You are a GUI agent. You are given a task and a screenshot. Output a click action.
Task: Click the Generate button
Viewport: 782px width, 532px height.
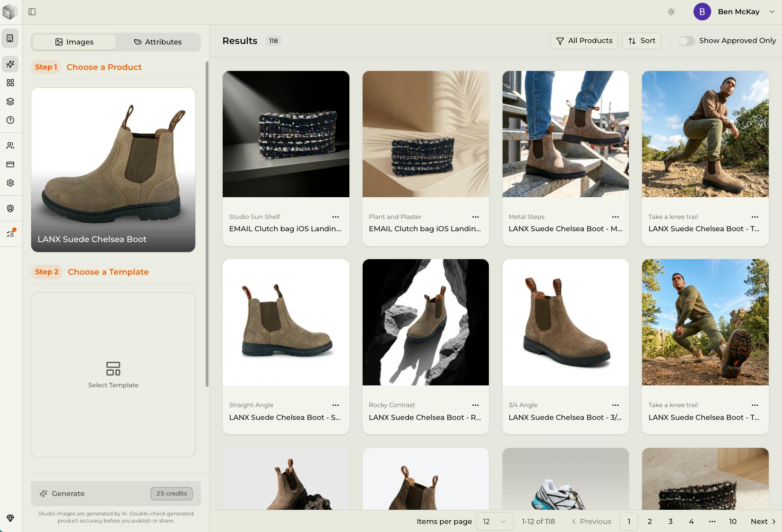[116, 493]
